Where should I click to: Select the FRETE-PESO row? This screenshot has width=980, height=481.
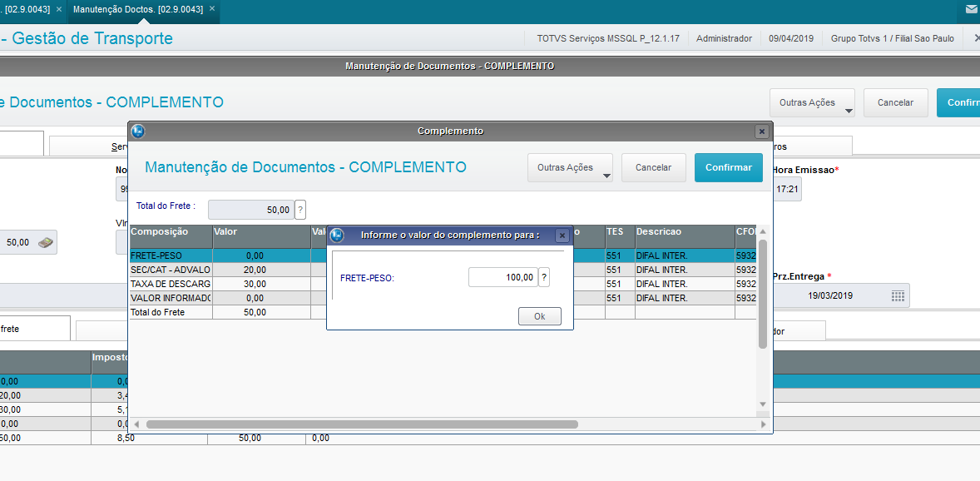443,255
